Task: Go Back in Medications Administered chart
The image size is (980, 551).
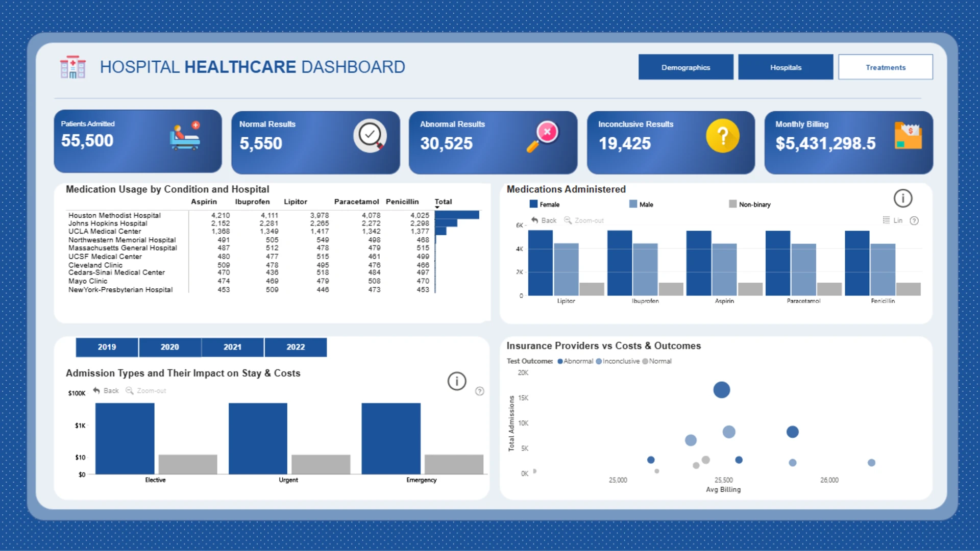Action: tap(544, 220)
